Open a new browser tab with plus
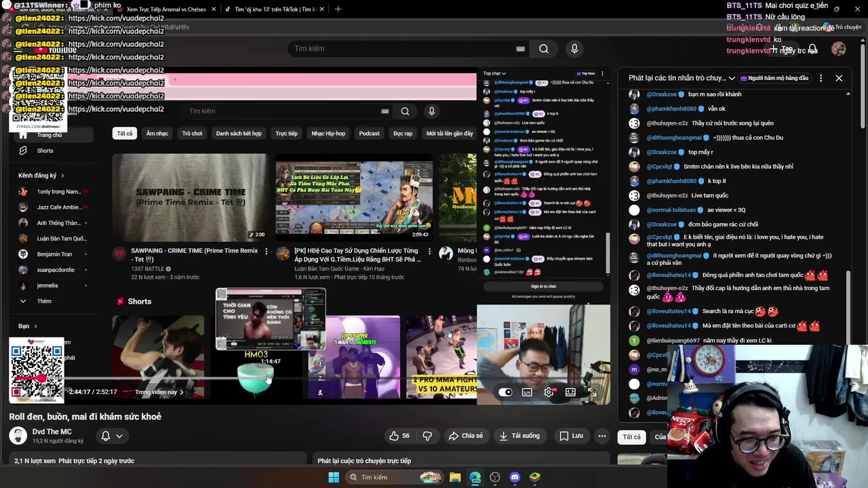This screenshot has width=868, height=488. point(338,9)
